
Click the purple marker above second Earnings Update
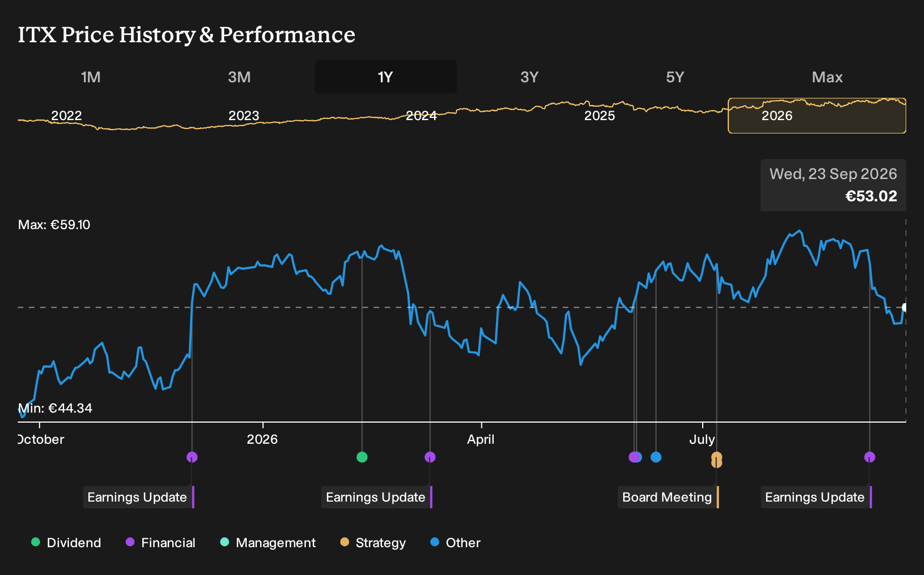(430, 457)
